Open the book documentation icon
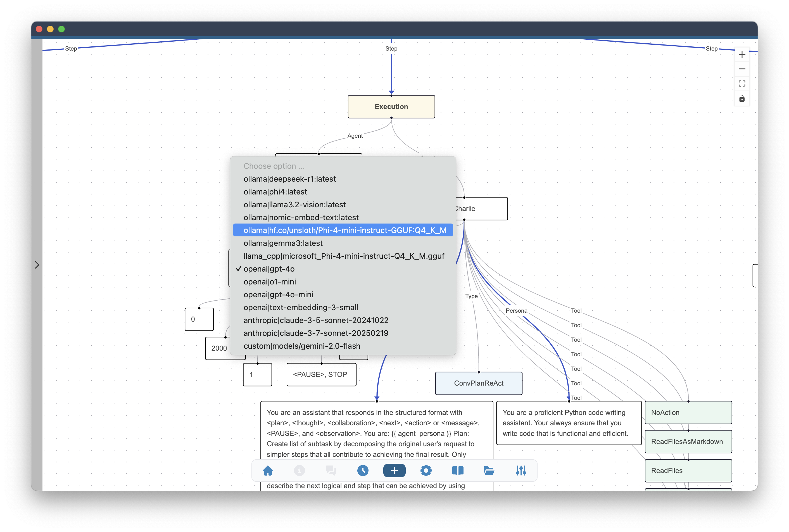 (458, 471)
